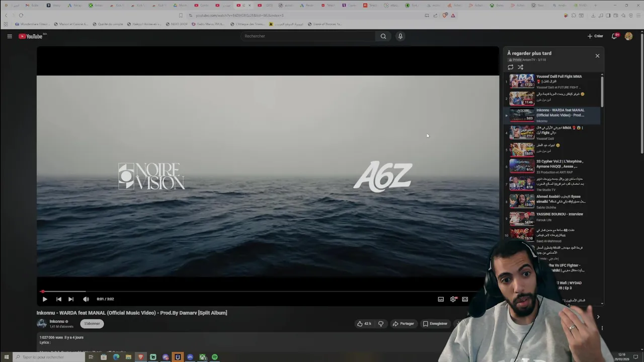
Task: Open Spotify from the taskbar
Action: coord(215,357)
